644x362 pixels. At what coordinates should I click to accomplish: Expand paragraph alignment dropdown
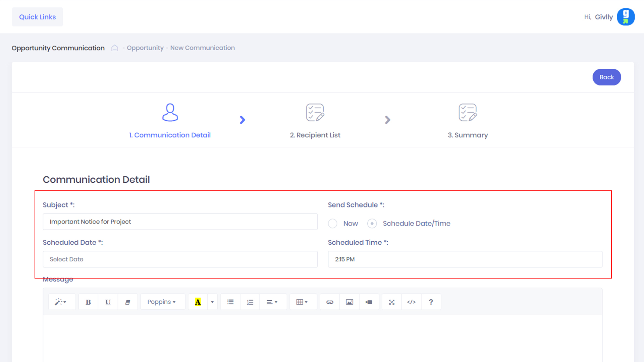pos(272,302)
